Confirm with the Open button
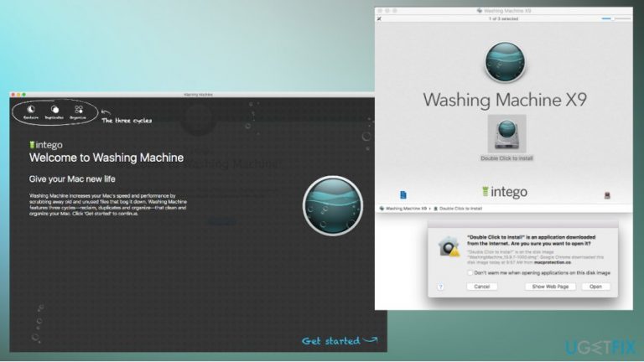This screenshot has width=644, height=362. tap(595, 287)
